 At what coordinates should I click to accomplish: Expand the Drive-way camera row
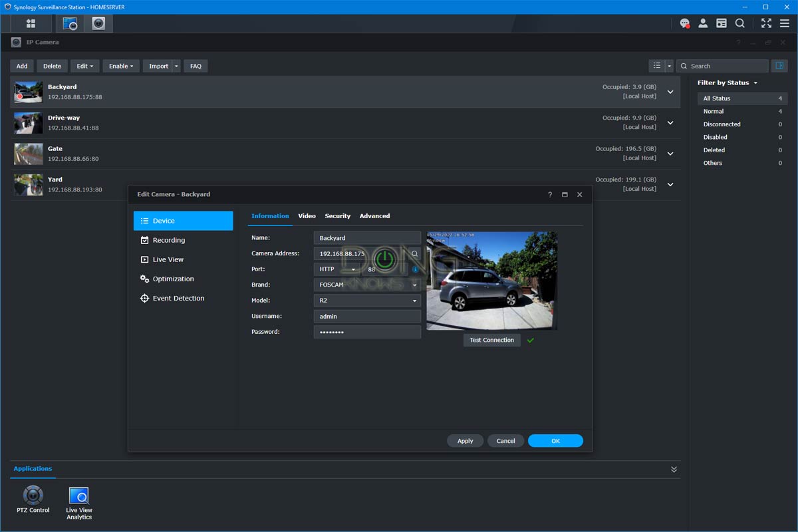(670, 122)
